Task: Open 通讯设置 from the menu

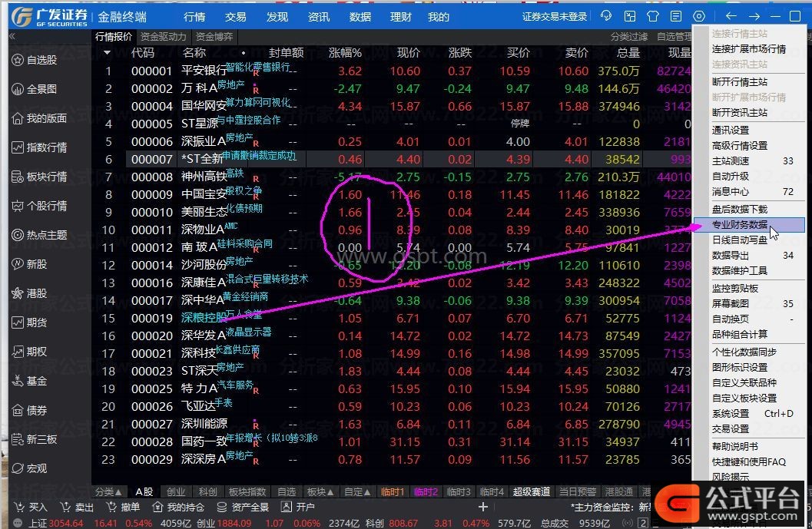Action: [730, 130]
